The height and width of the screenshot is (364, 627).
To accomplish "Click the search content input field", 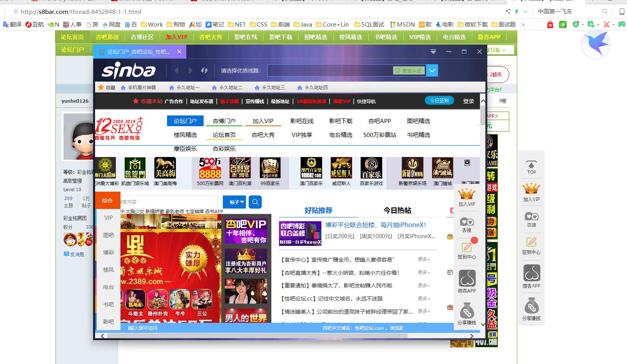I will (x=169, y=202).
